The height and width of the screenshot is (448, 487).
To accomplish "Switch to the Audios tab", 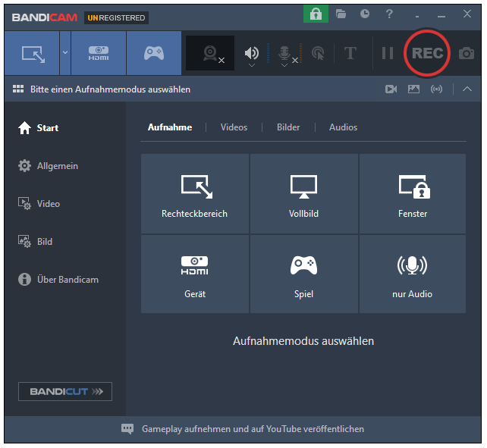I will [x=343, y=127].
